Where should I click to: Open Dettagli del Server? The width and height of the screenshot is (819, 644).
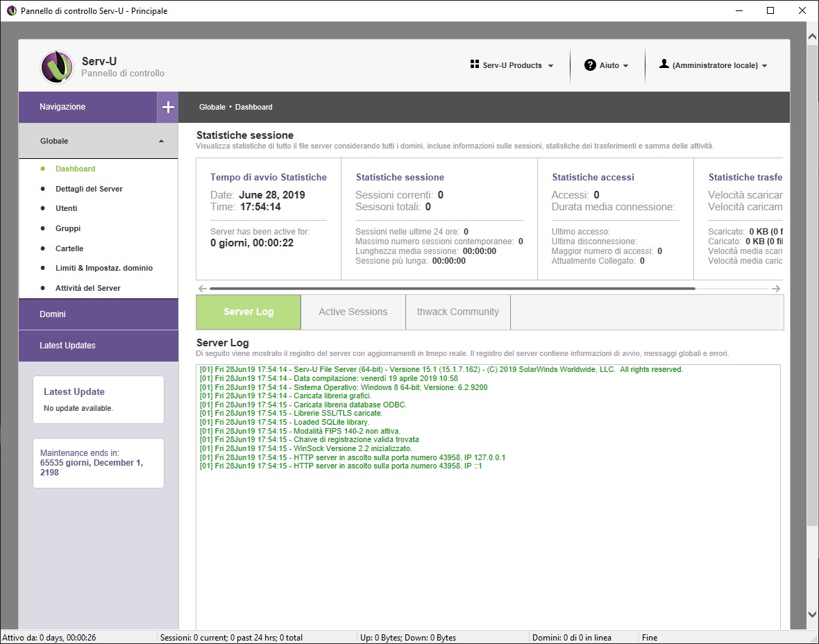(89, 189)
